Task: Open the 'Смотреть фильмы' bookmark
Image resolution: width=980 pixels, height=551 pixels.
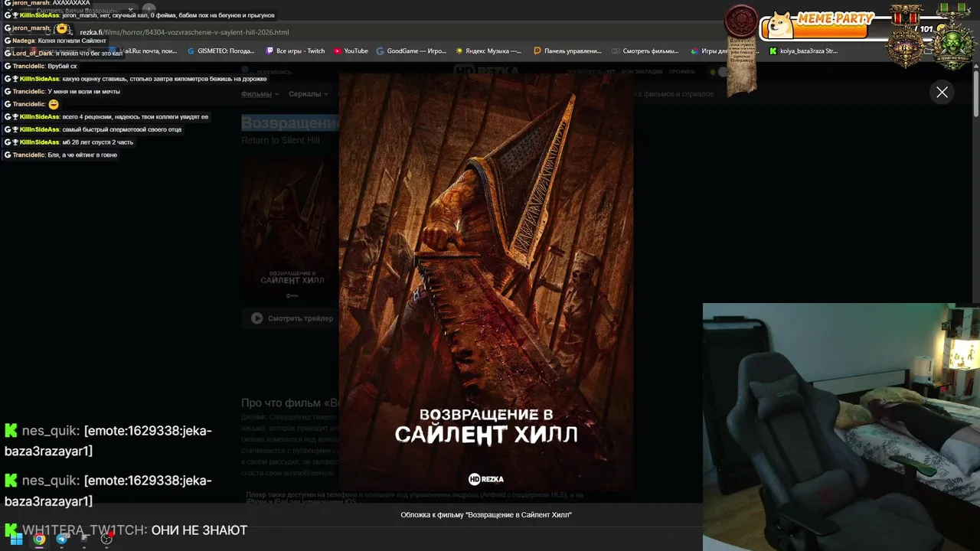Action: (645, 51)
